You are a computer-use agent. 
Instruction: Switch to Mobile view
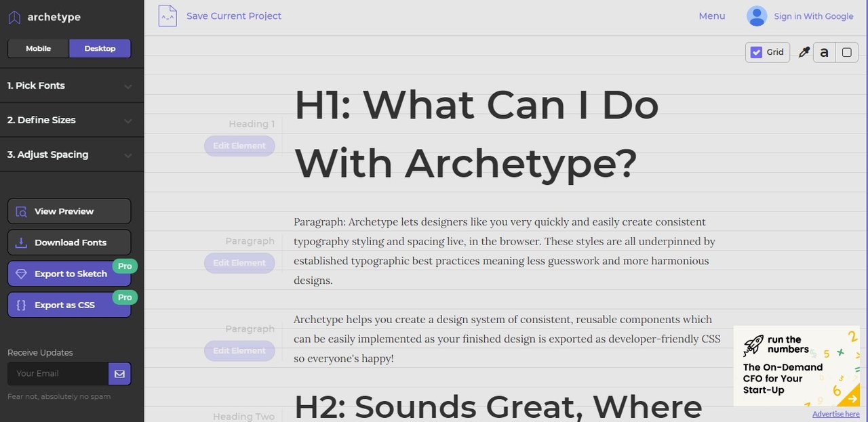click(x=39, y=49)
